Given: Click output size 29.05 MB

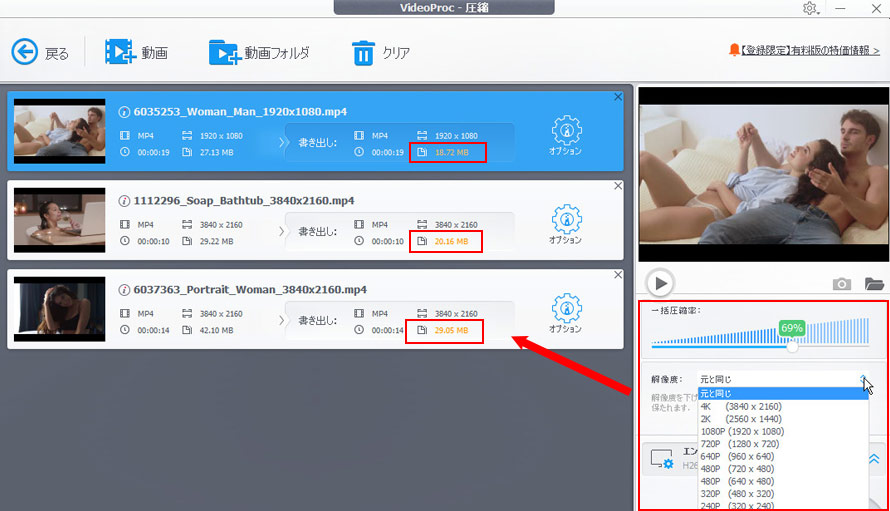Looking at the screenshot, I should (x=452, y=330).
